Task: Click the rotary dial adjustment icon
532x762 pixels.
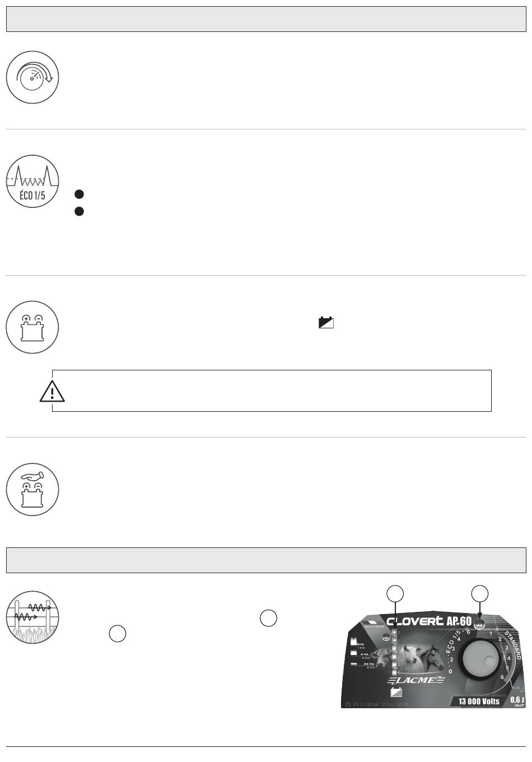Action: [x=32, y=77]
